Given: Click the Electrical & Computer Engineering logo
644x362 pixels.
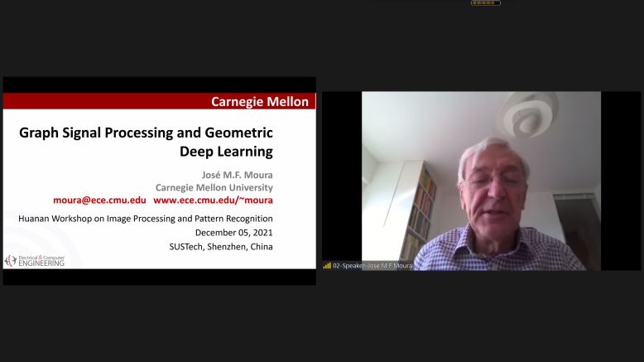Looking at the screenshot, I should pos(35,260).
